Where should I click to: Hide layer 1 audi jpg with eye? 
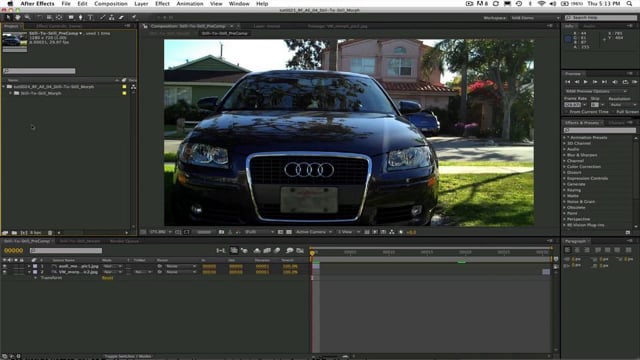click(4, 266)
